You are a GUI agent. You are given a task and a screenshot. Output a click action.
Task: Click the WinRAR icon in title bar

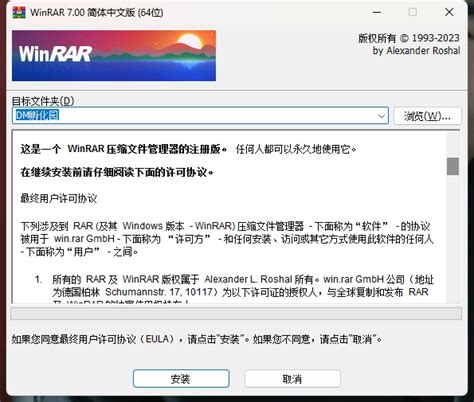[x=19, y=12]
